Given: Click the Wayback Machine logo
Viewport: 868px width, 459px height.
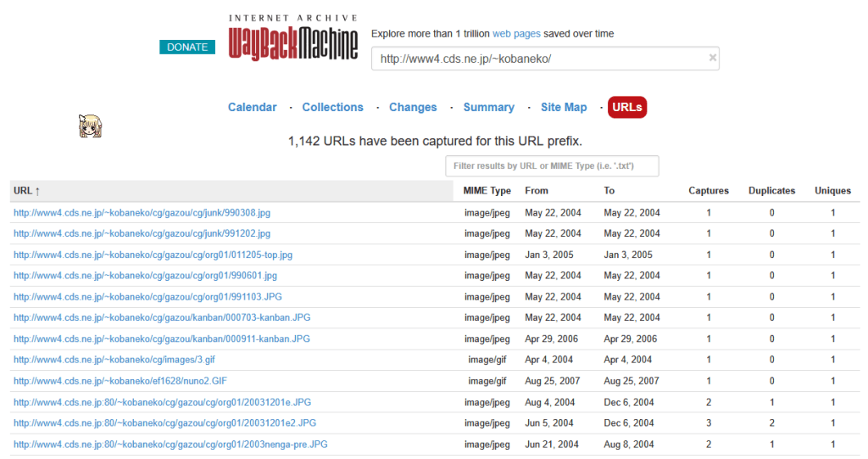Looking at the screenshot, I should [x=292, y=38].
